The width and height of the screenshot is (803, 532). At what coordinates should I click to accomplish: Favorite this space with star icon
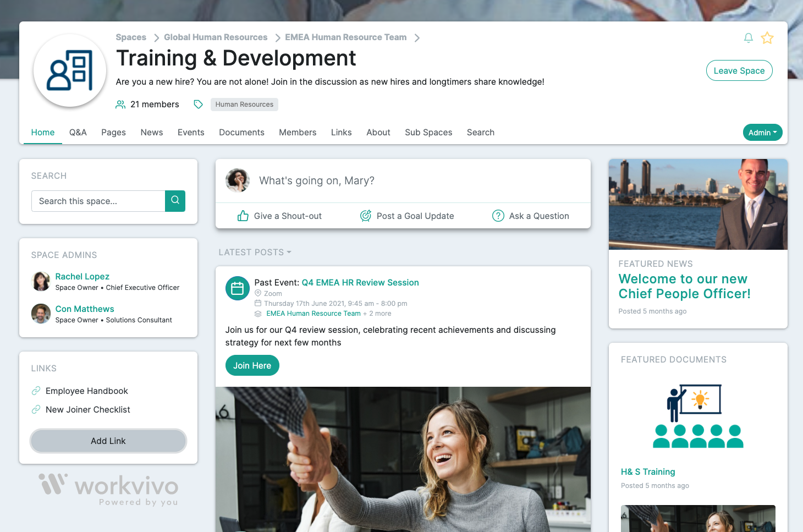tap(767, 38)
